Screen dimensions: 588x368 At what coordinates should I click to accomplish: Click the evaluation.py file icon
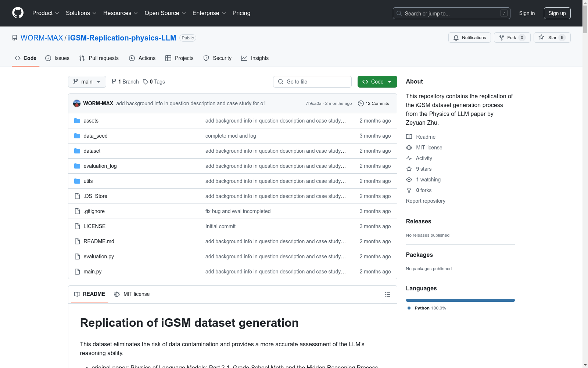(x=77, y=256)
